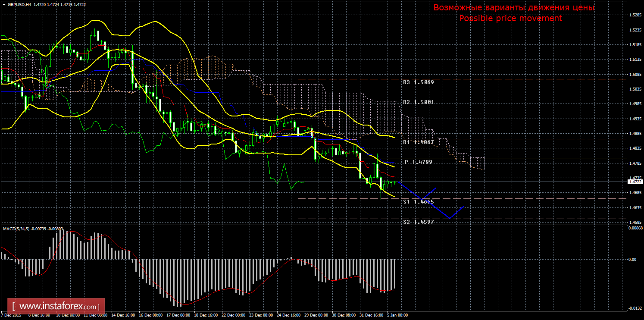
Task: Click the 0.00 level on MACD scale
Action: (632, 260)
